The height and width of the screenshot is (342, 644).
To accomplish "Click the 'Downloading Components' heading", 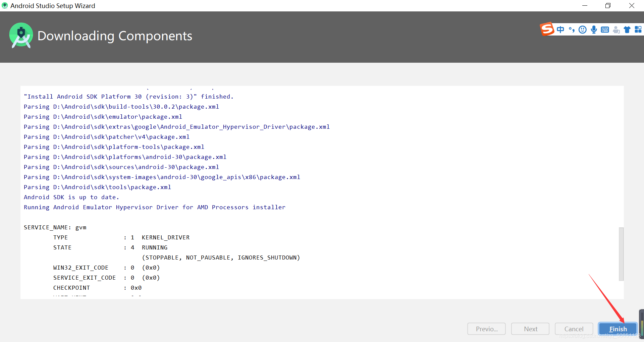I will [115, 36].
